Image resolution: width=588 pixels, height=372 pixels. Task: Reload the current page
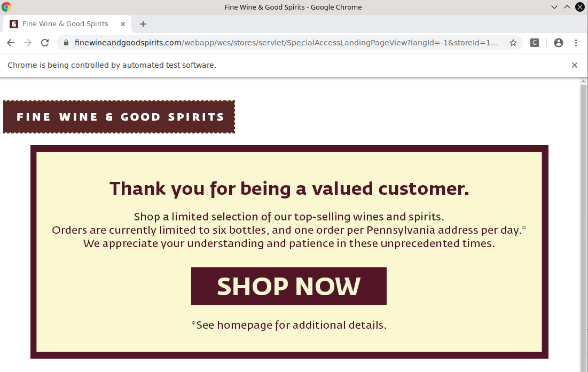[x=45, y=43]
